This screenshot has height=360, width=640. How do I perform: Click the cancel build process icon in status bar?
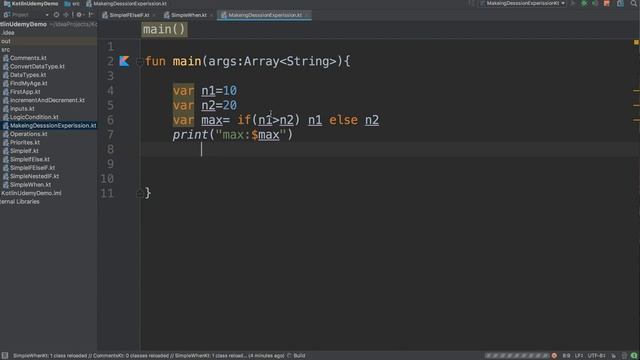(554, 356)
